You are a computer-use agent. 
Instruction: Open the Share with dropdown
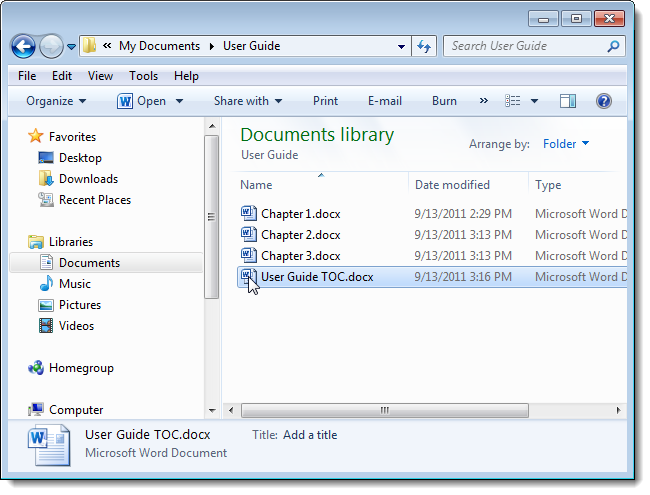tap(248, 101)
